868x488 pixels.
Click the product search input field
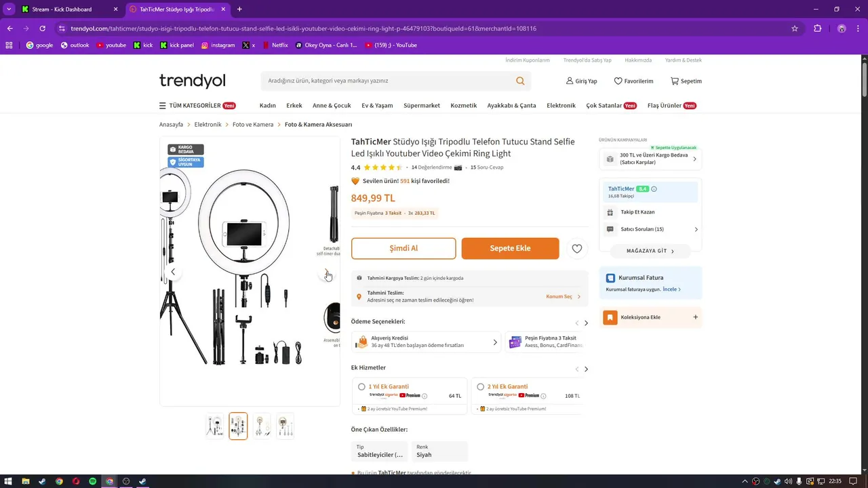pos(387,81)
